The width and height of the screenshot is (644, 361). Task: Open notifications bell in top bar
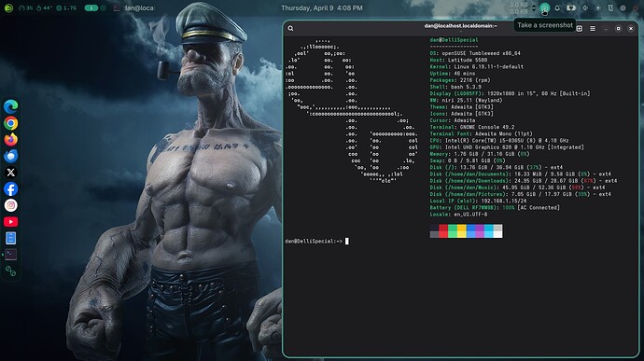click(557, 7)
